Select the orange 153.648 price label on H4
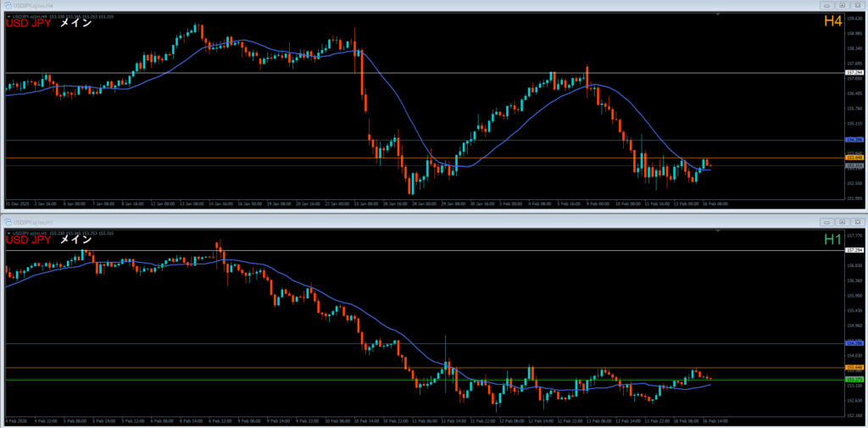This screenshot has width=868, height=428. (854, 158)
